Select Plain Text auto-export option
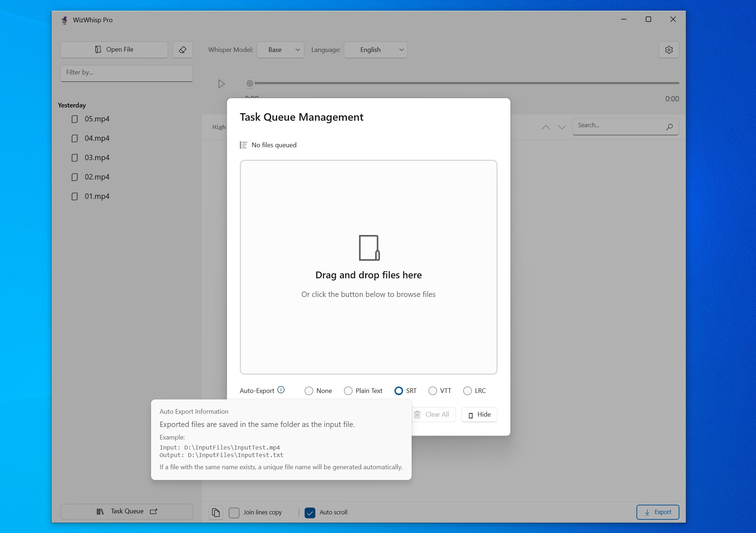Viewport: 756px width, 533px height. [x=363, y=391]
